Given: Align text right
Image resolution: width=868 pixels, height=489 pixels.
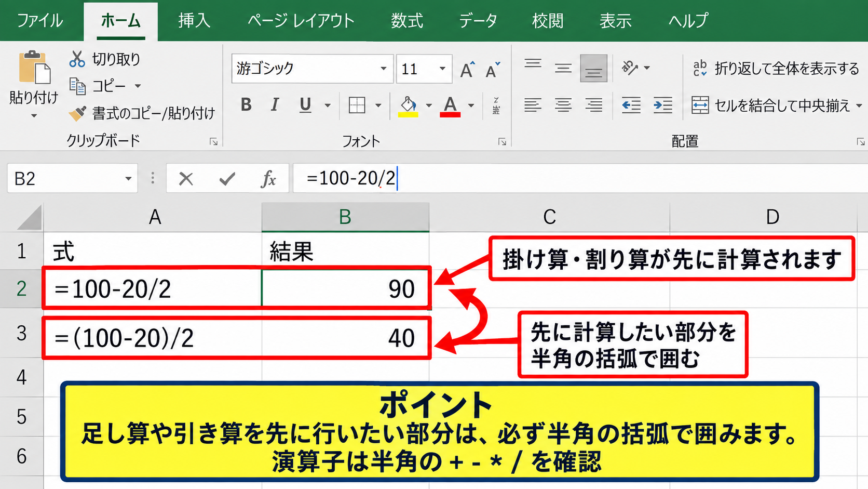Looking at the screenshot, I should tap(593, 105).
